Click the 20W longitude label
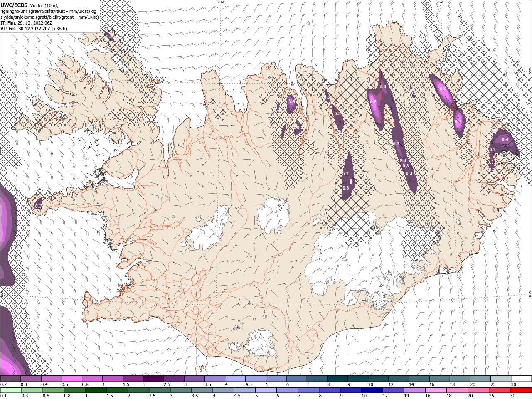The height and width of the screenshot is (399, 532). (221, 2)
